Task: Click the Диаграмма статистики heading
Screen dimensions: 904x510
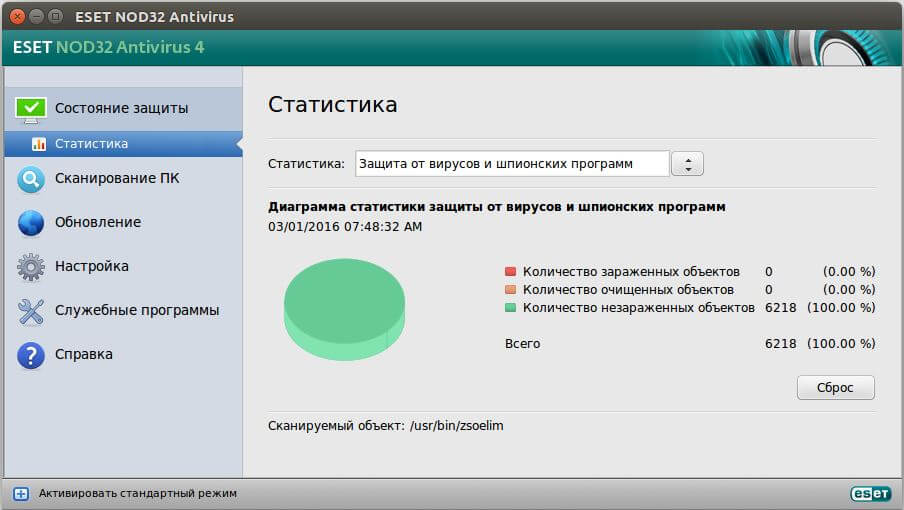Action: click(x=496, y=207)
